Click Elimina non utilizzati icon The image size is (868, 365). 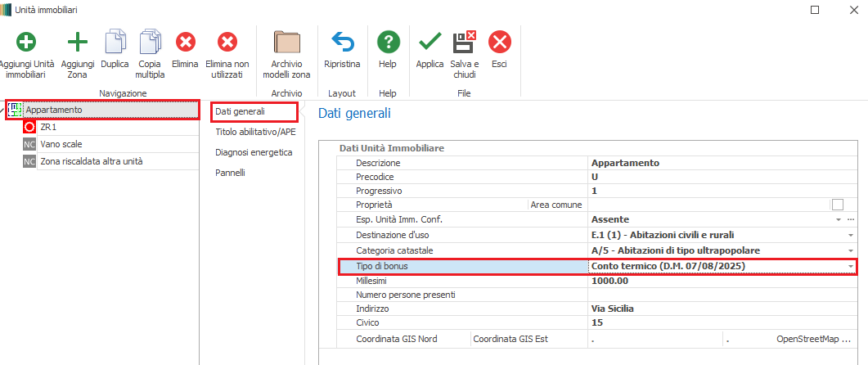click(x=227, y=43)
